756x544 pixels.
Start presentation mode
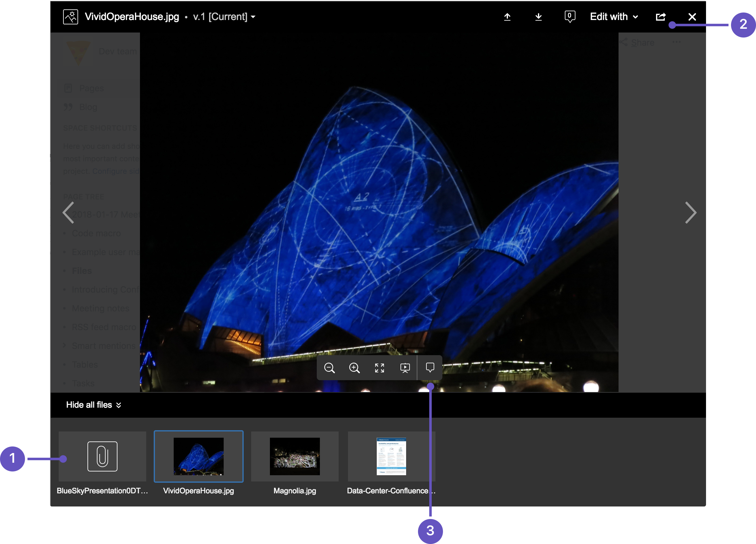pyautogui.click(x=405, y=368)
